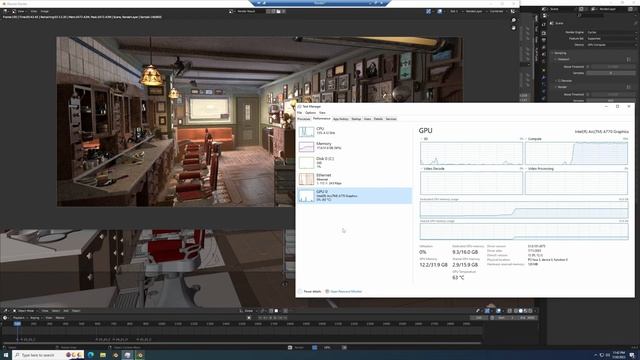Click the pivot point icon in viewport header

point(262,311)
